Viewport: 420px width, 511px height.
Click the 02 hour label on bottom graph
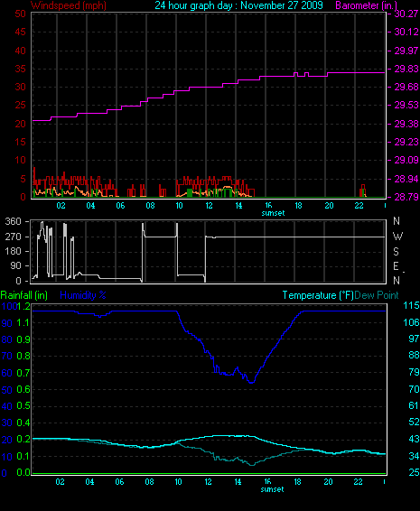tap(60, 482)
